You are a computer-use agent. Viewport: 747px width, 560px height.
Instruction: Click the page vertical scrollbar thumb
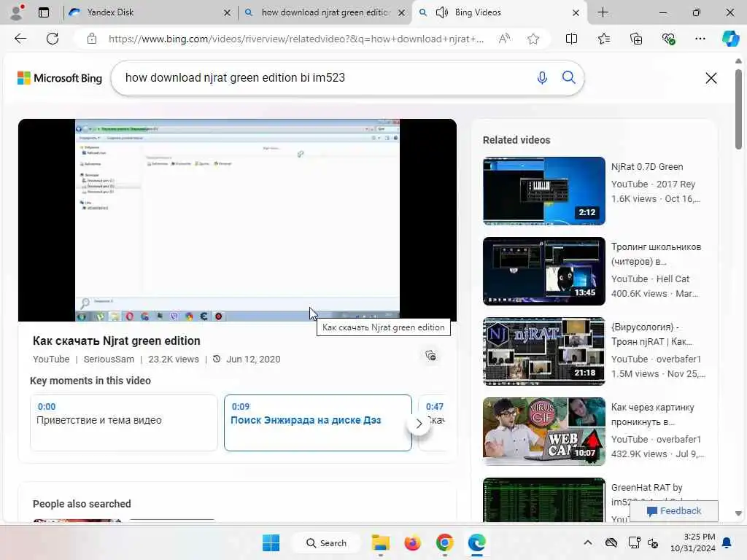(x=738, y=109)
